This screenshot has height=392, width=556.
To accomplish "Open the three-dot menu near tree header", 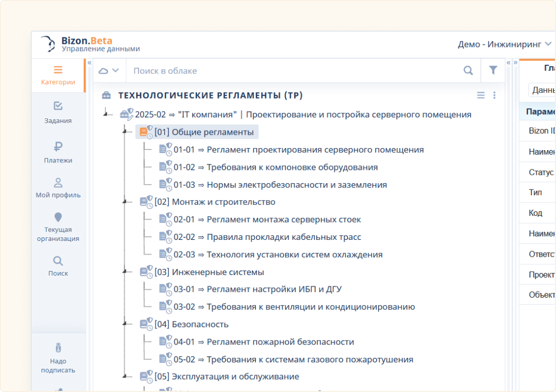I will (x=494, y=95).
